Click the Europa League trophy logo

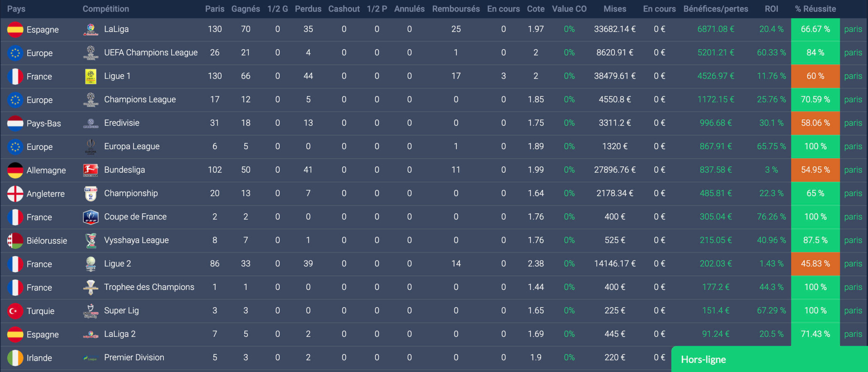[91, 147]
